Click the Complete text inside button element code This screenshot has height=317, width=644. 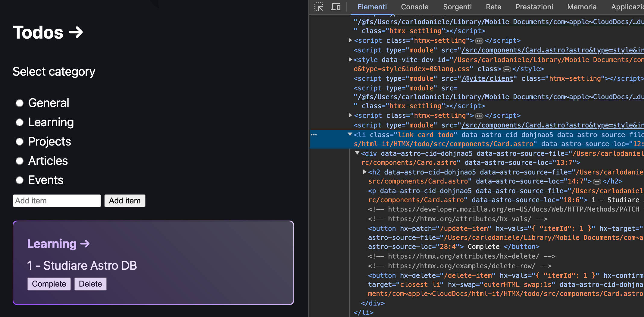(483, 246)
